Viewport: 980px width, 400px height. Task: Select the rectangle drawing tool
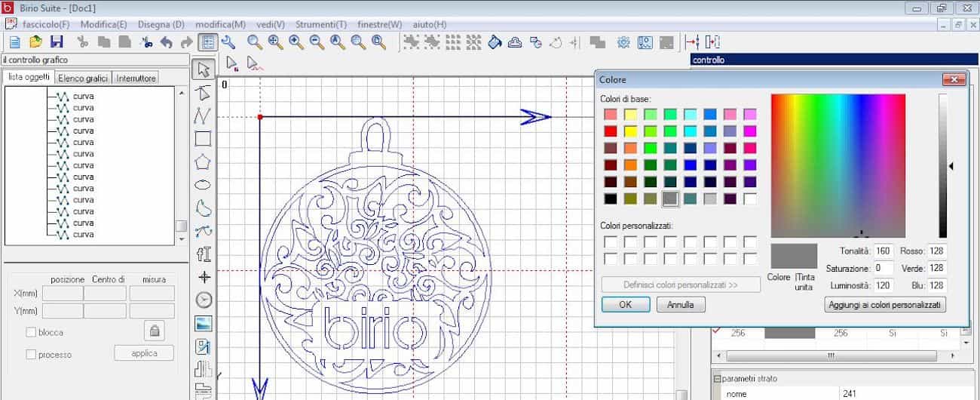pyautogui.click(x=203, y=139)
